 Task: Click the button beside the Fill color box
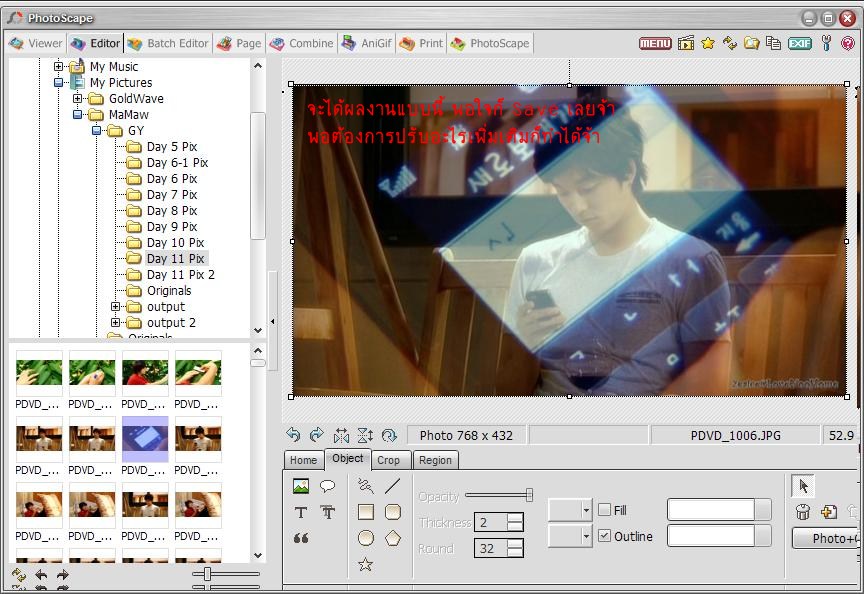point(763,510)
